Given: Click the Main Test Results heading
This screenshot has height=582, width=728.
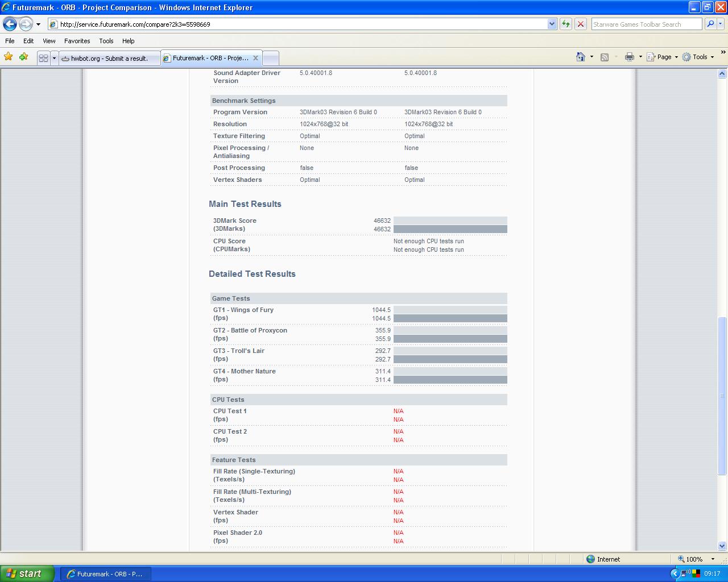Looking at the screenshot, I should pos(245,204).
